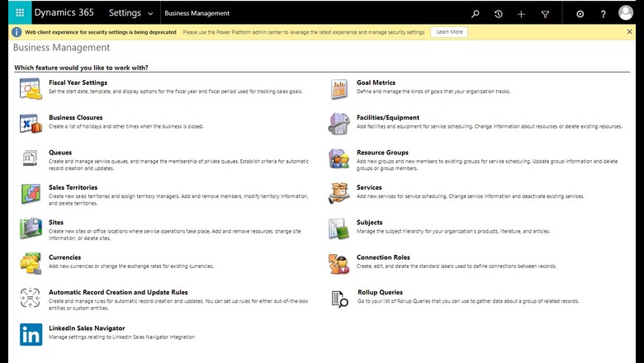Click the search magnifier icon

(x=476, y=14)
